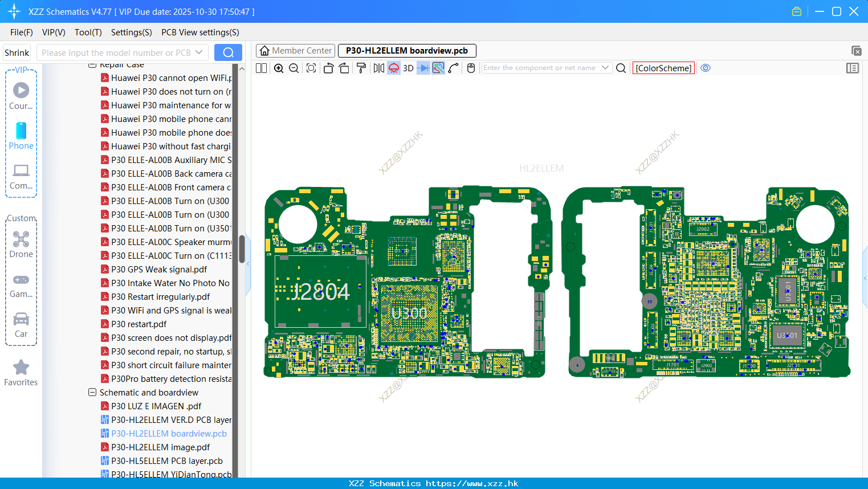Open the Settings(S) menu
The width and height of the screenshot is (868, 489).
coord(132,32)
